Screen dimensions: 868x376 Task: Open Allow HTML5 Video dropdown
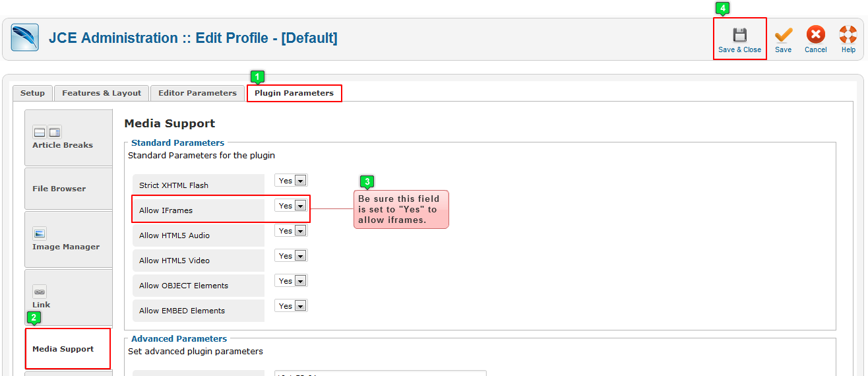click(x=291, y=256)
